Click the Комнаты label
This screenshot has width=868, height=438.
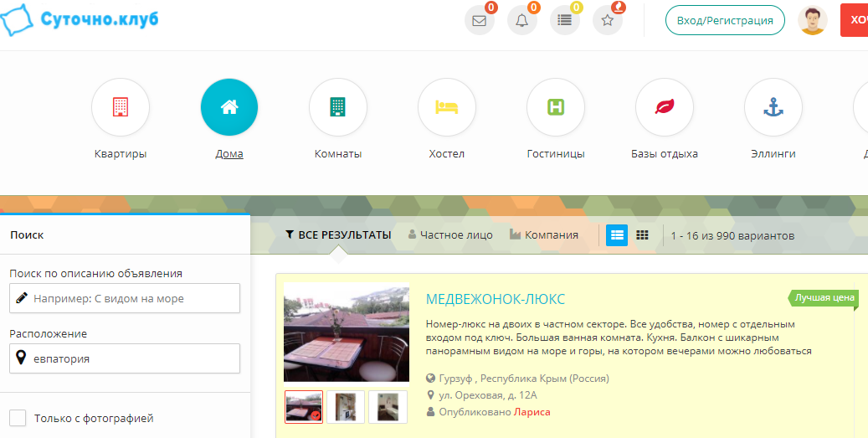[x=337, y=154]
